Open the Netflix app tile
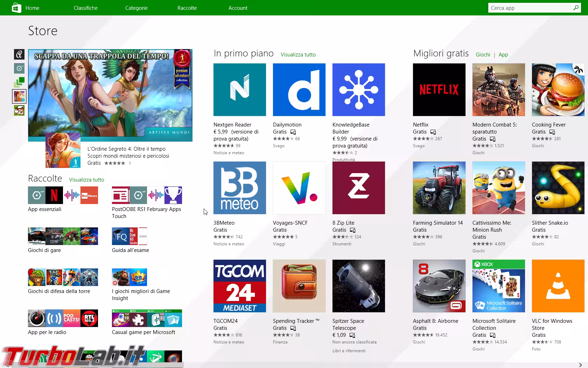Image resolution: width=588 pixels, height=368 pixels. pos(439,90)
